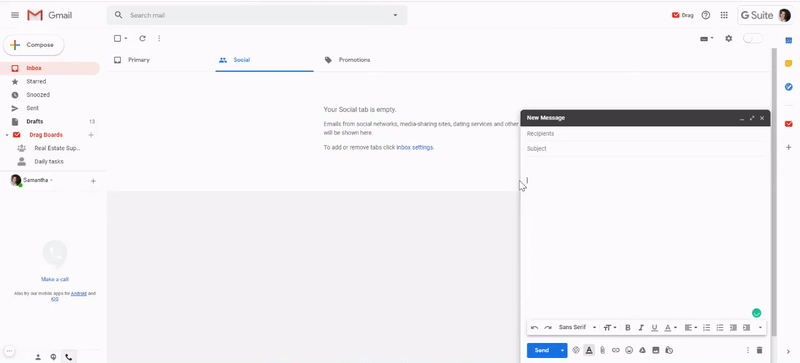Open Samantha status dropdown
Image resolution: width=800 pixels, height=363 pixels.
[52, 180]
